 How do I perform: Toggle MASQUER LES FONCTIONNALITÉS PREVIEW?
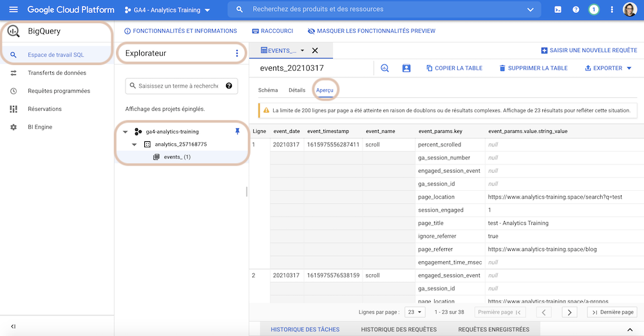372,31
